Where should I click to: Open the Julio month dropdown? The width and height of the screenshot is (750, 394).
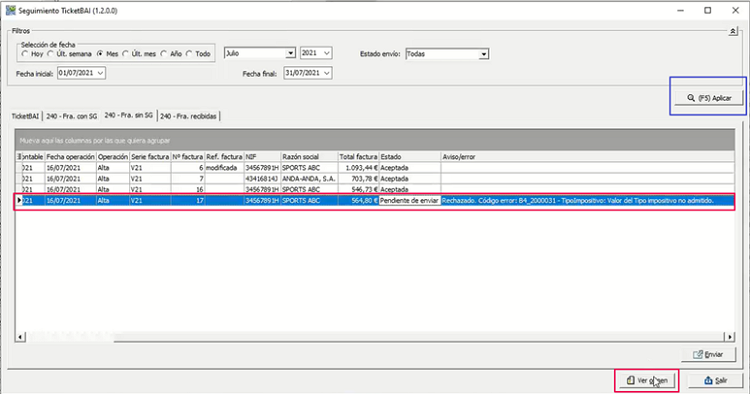[x=290, y=53]
